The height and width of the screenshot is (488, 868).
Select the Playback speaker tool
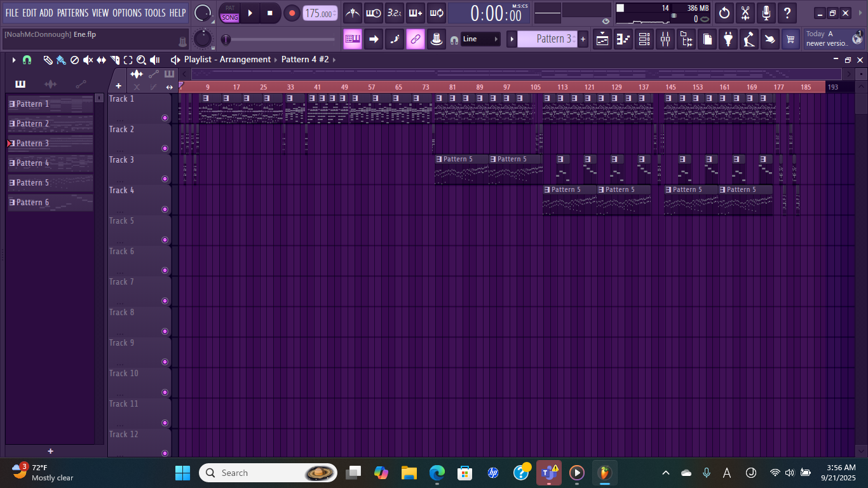point(154,60)
